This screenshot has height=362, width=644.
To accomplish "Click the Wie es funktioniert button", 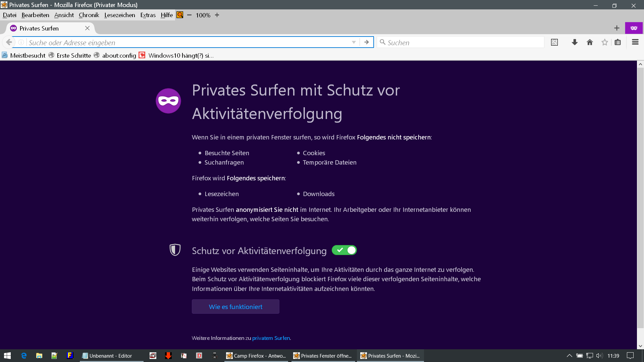I will coord(235,307).
